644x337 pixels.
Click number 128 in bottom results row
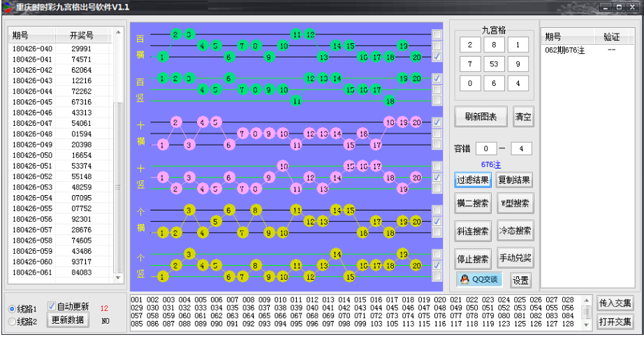(x=568, y=324)
